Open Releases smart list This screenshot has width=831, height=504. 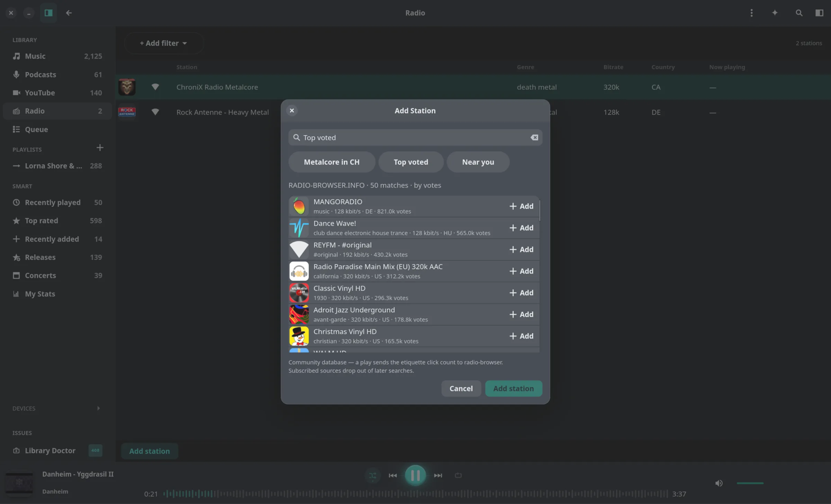click(x=57, y=257)
